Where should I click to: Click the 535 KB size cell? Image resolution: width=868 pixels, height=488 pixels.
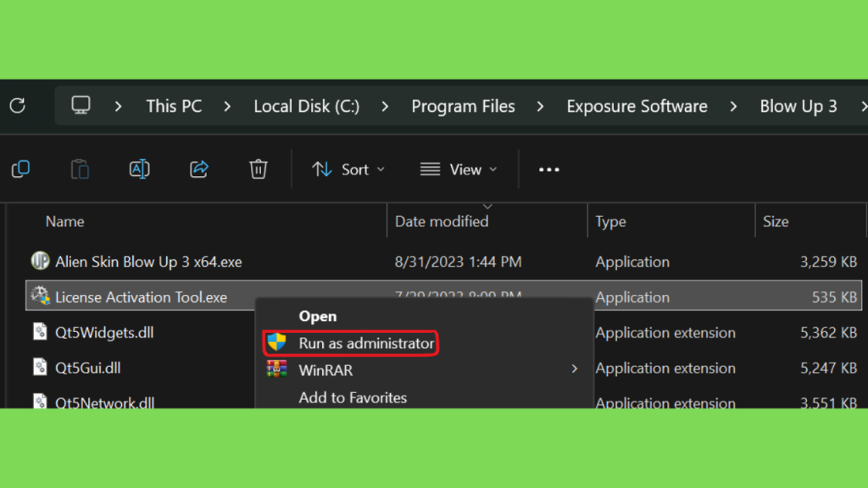[834, 297]
